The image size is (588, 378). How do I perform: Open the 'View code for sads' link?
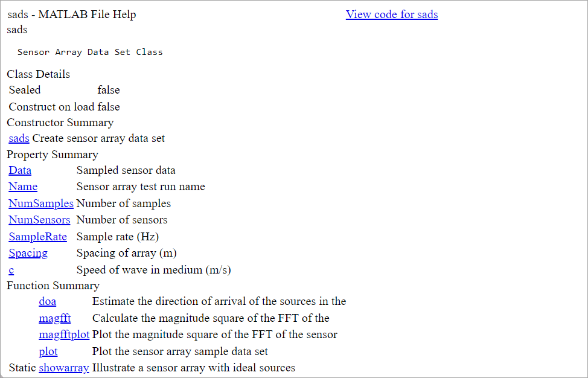(391, 14)
